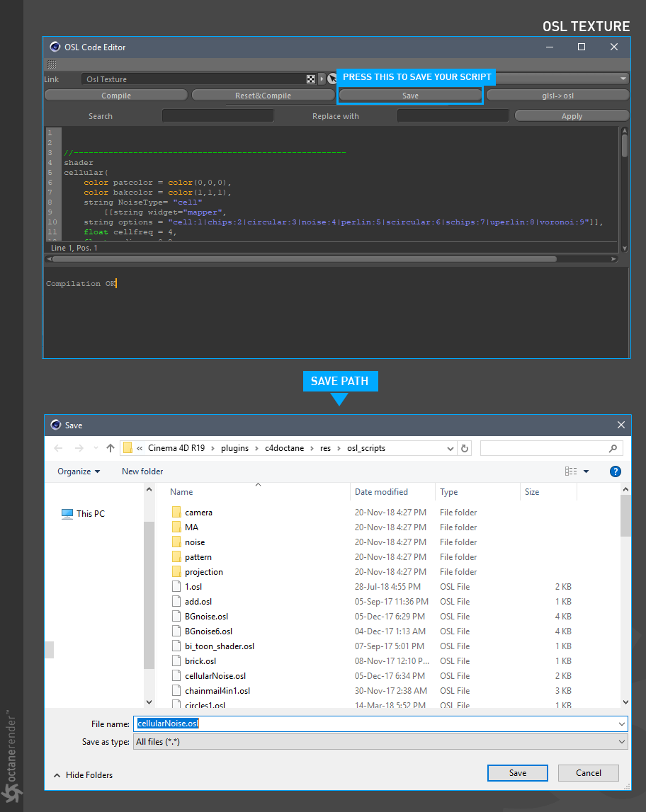The image size is (646, 812).
Task: Select This PC in navigation pane
Action: coord(83,514)
